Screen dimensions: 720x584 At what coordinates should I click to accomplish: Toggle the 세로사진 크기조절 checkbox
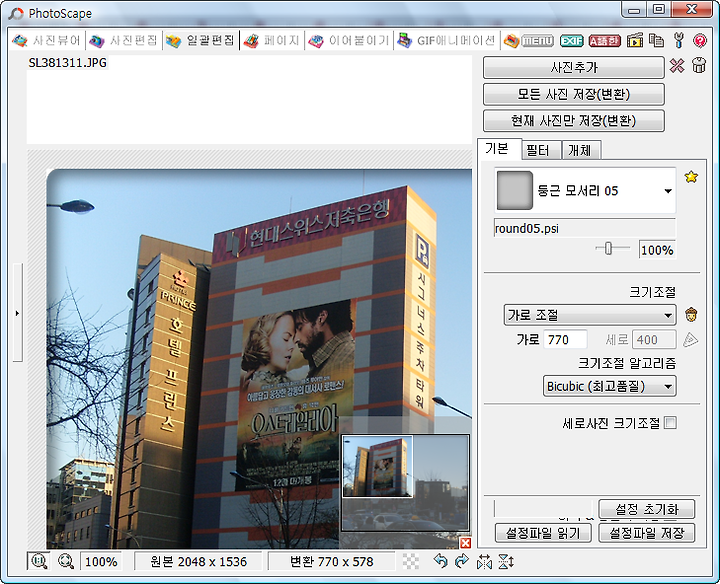point(670,423)
